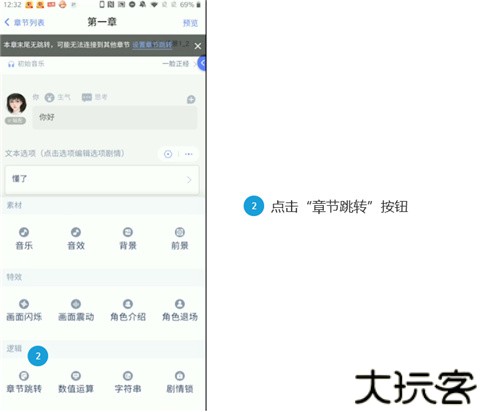Tap the Wi-Fi icon in status bar
Viewport: 480px width, 412px height.
[154, 5]
